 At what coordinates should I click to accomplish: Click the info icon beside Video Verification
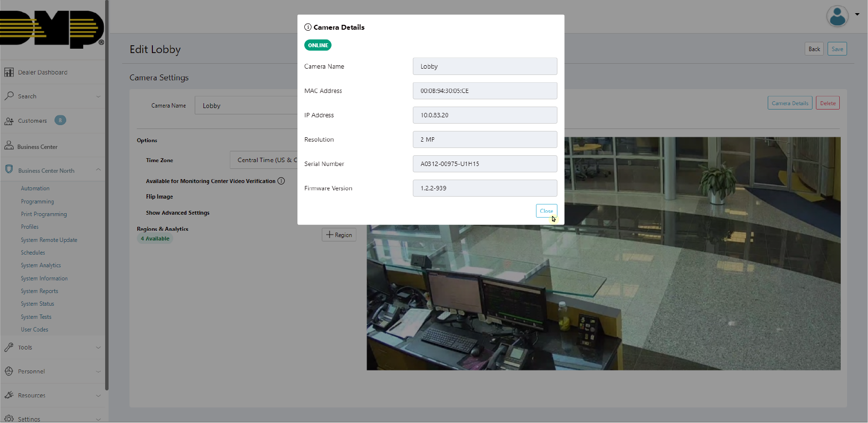(281, 181)
